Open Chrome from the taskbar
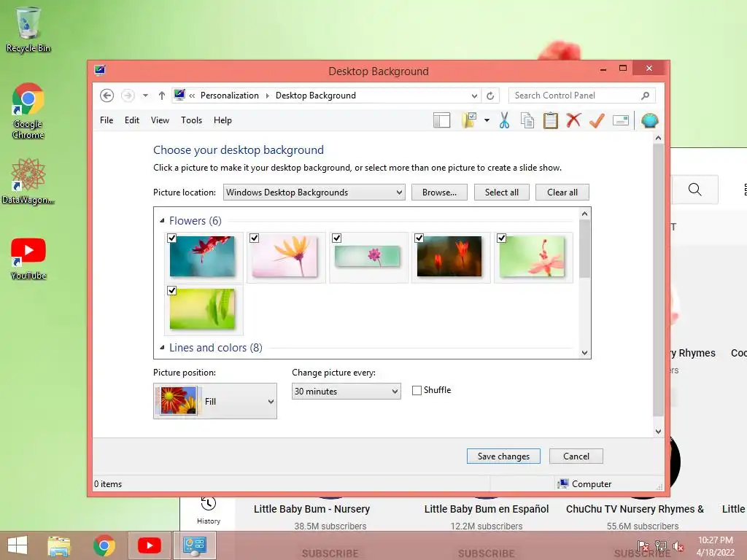Screen dimensions: 747x560 click(x=104, y=545)
